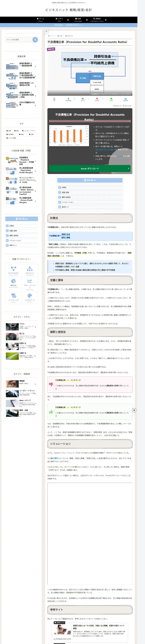Expand the dropdown arrow beside 情報源

tap(106, 20)
